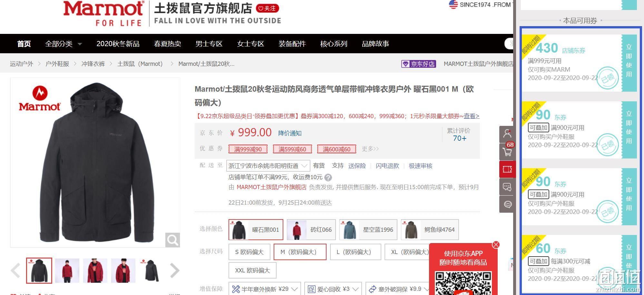Click the 满999减90 coupon tag
Viewport: 644px width, 295px height.
click(248, 149)
